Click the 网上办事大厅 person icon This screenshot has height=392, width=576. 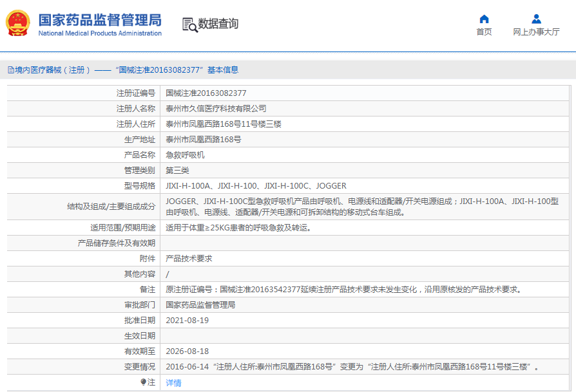click(x=536, y=19)
